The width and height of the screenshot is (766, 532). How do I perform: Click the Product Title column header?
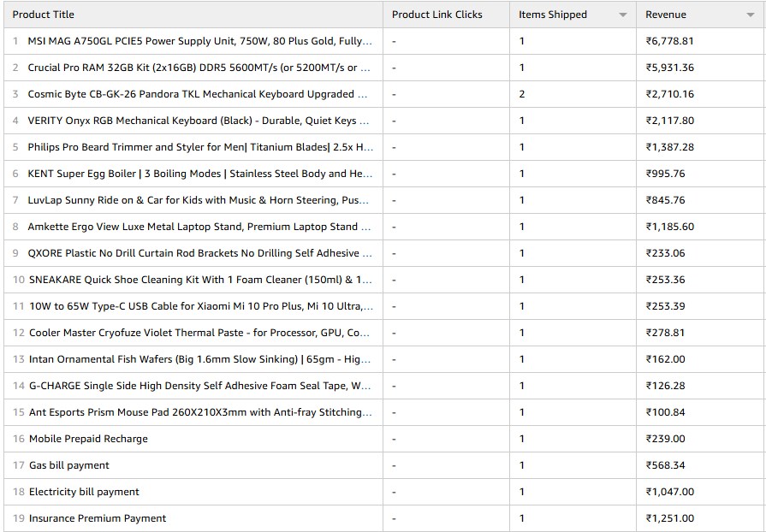pyautogui.click(x=44, y=15)
